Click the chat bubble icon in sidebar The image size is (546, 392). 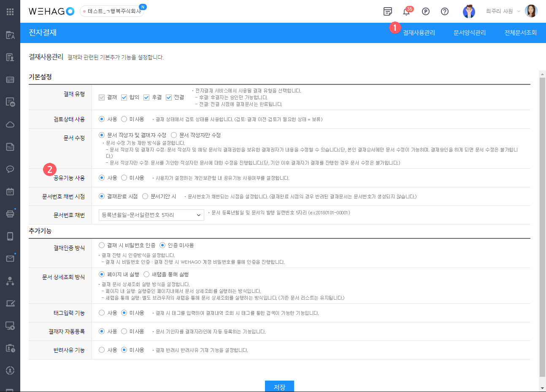10,169
